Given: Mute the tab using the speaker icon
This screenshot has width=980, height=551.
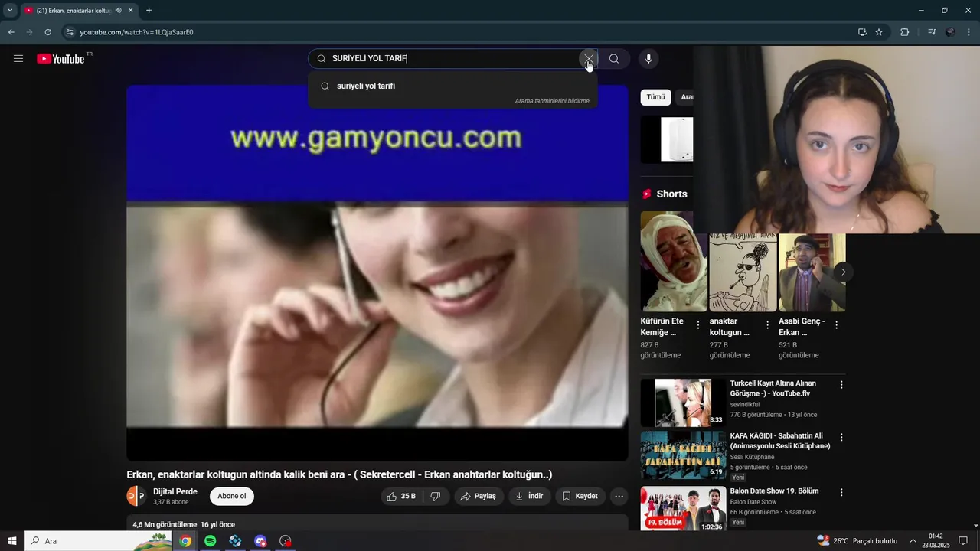Looking at the screenshot, I should (x=119, y=11).
